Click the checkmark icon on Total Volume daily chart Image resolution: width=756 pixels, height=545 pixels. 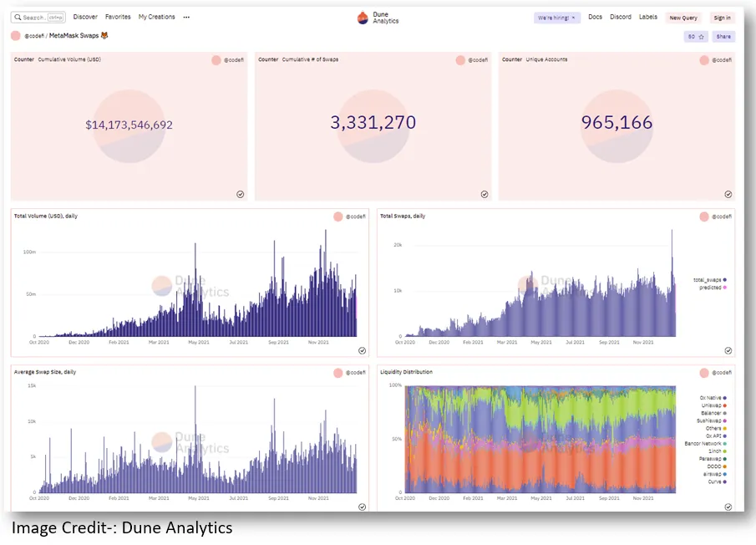click(x=362, y=350)
